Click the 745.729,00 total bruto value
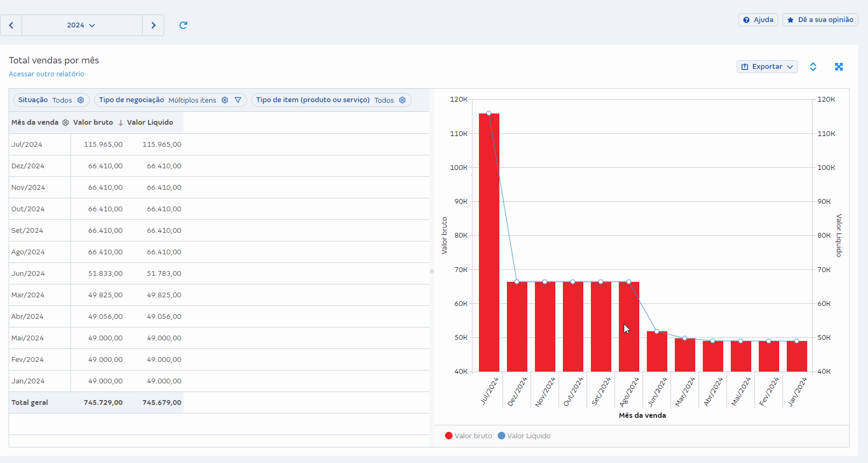The height and width of the screenshot is (463, 868). tap(103, 403)
